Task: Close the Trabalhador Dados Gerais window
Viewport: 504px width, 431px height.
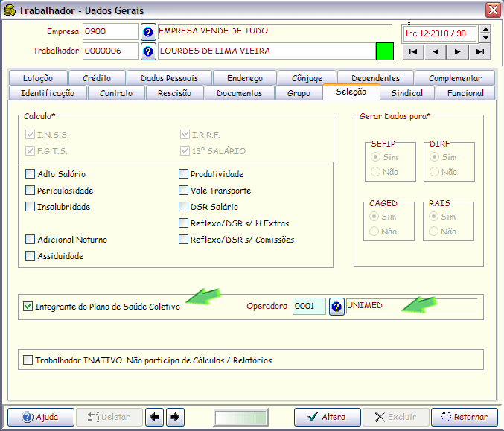Action: 493,10
